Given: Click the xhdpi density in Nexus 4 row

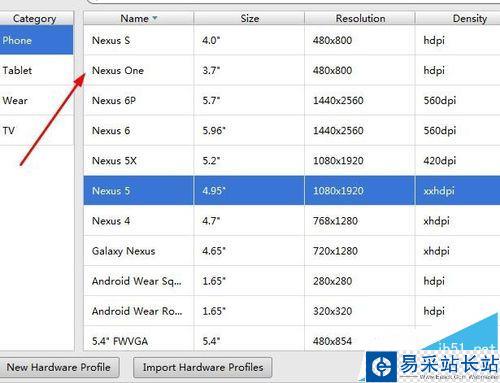Looking at the screenshot, I should pyautogui.click(x=458, y=221).
